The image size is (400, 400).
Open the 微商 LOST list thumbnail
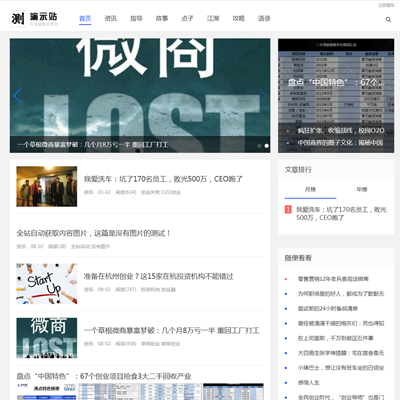[x=47, y=338]
